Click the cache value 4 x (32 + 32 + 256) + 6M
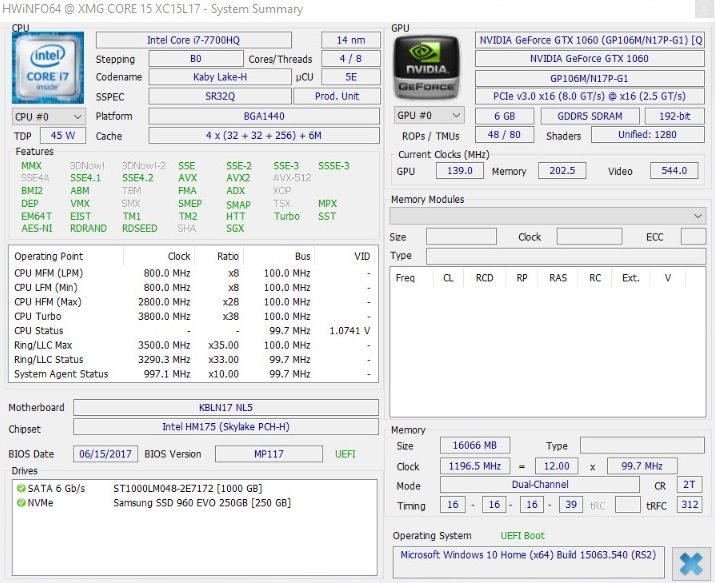The height and width of the screenshot is (583, 715). [264, 135]
